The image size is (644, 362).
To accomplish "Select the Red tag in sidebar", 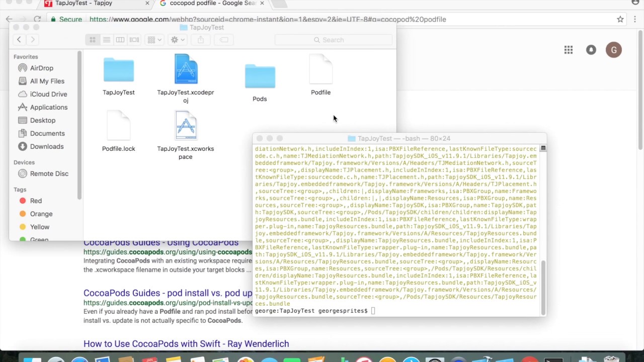I will (x=36, y=201).
